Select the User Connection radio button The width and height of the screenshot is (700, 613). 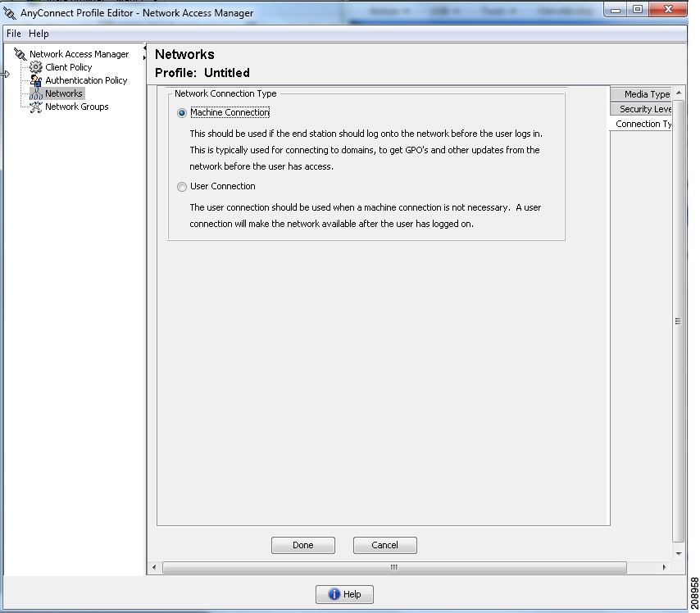(x=182, y=187)
